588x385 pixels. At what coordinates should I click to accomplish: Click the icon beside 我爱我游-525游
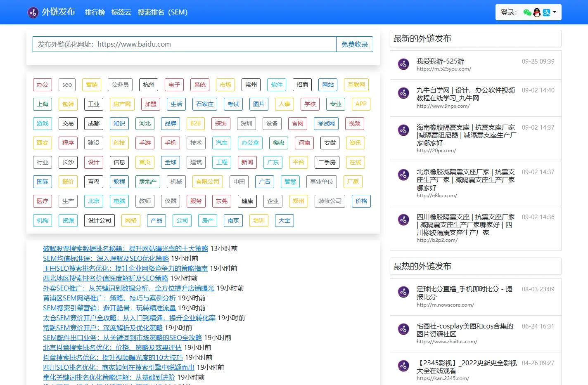[x=403, y=64]
